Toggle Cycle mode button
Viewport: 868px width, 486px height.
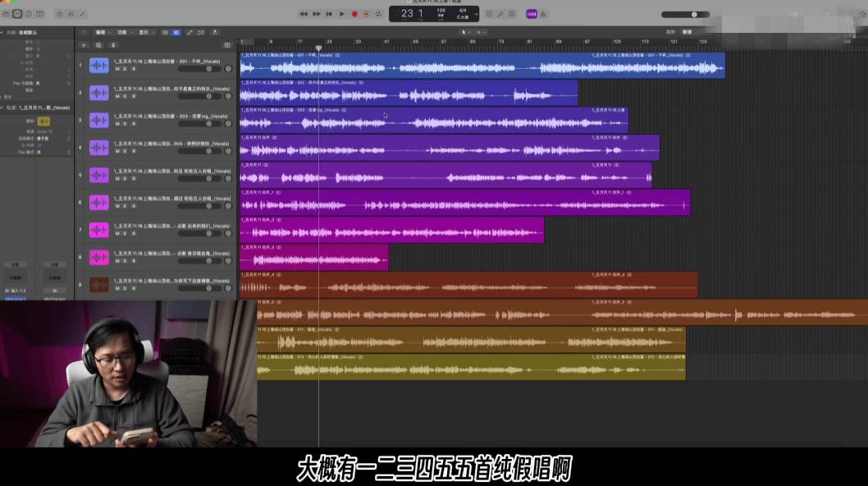[x=379, y=14]
